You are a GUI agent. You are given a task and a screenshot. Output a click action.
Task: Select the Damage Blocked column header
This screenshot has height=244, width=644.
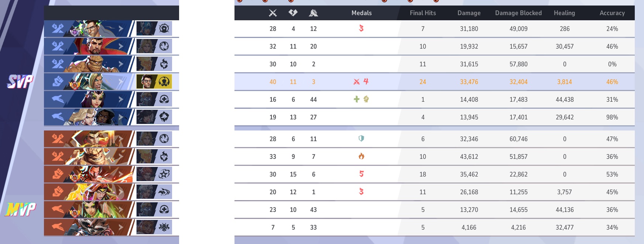tap(518, 13)
